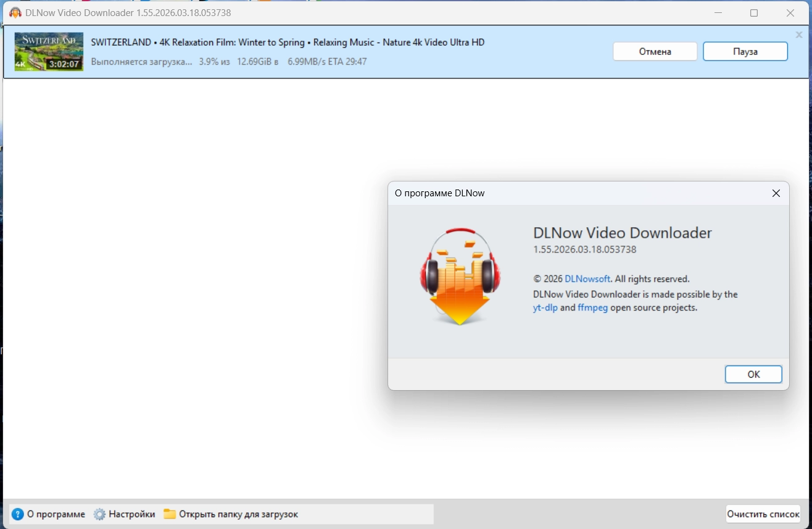Pause the download with Пауза

coord(745,52)
